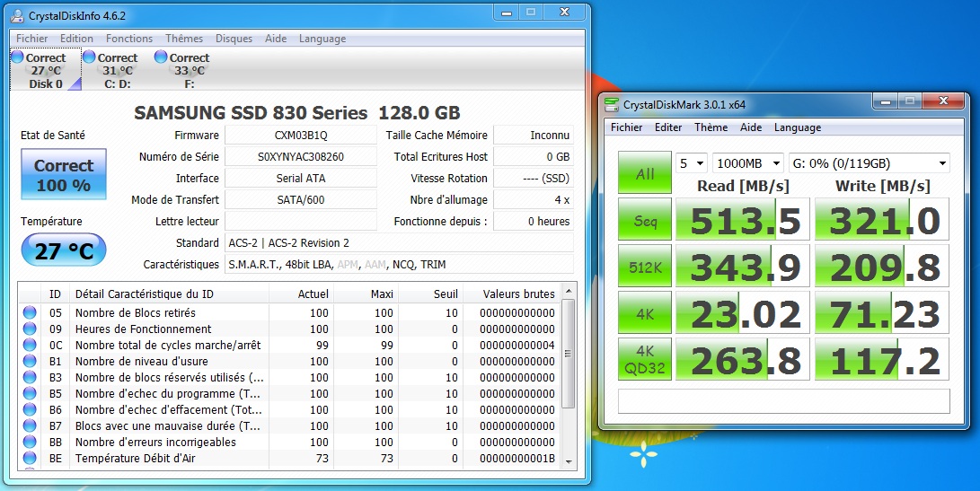Select the F: drive status icon
Image resolution: width=980 pixels, height=491 pixels.
point(161,57)
